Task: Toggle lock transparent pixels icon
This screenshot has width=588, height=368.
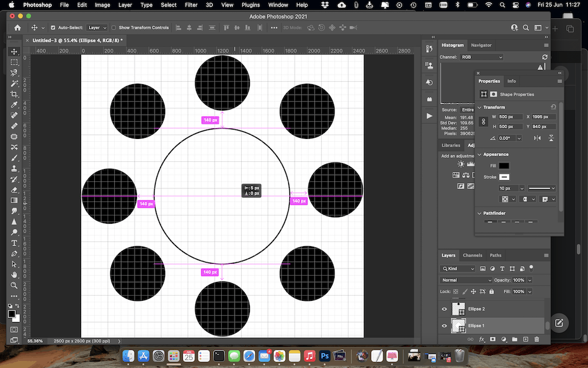Action: [x=456, y=291]
